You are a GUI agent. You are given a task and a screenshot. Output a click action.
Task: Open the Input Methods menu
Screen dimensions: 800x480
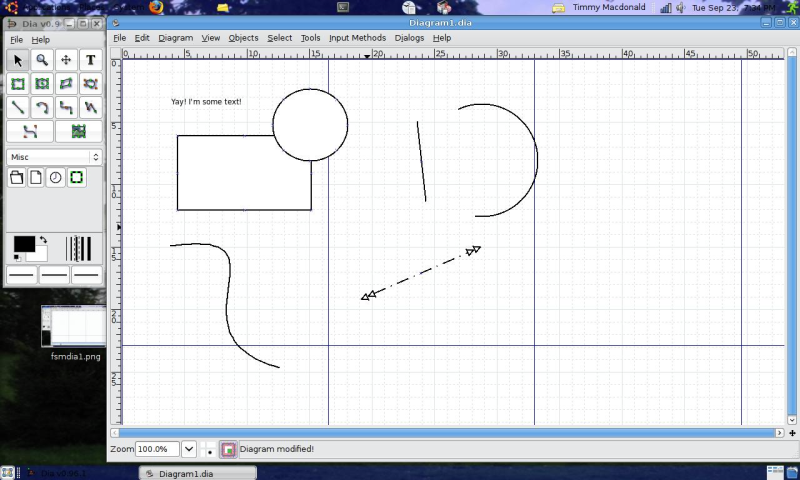pyautogui.click(x=357, y=38)
